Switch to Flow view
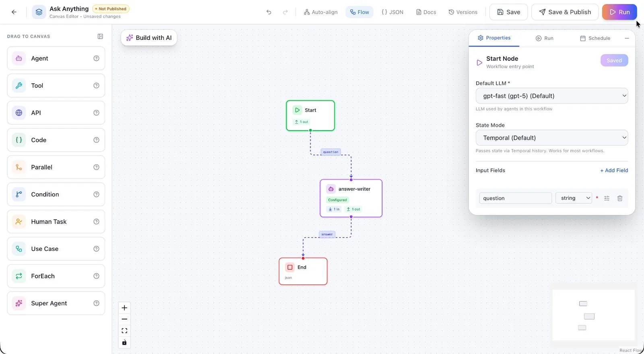 pyautogui.click(x=359, y=12)
